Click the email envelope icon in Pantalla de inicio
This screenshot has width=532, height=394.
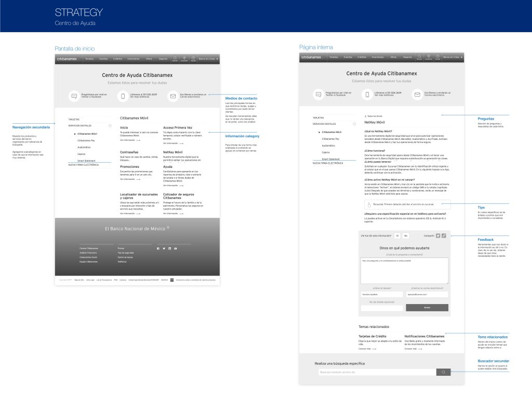172,96
